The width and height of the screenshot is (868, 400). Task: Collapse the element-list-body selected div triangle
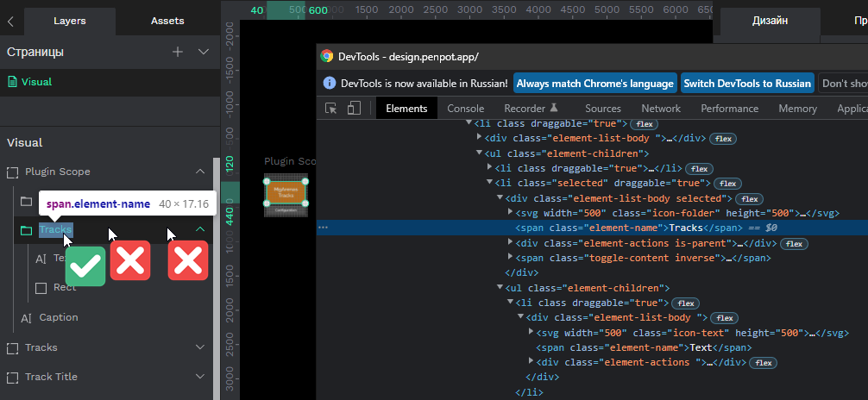(x=500, y=197)
